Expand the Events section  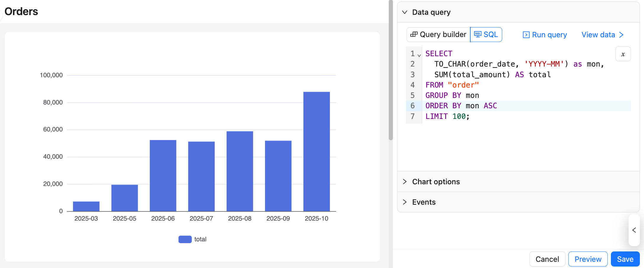tap(405, 202)
